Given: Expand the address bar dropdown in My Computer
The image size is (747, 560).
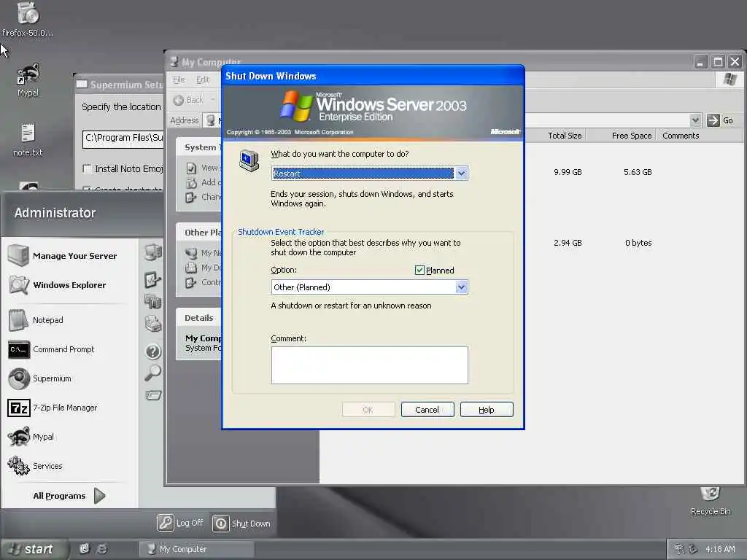Looking at the screenshot, I should [695, 120].
